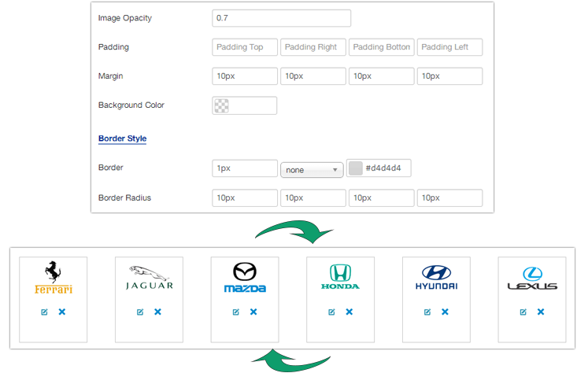The image size is (588, 373).
Task: Click the Padding Right field
Action: tap(313, 47)
